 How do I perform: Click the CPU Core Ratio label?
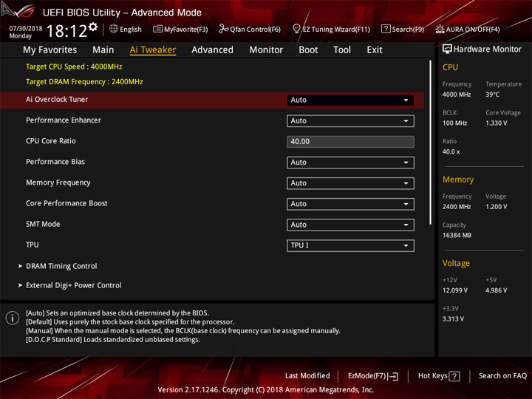[51, 141]
